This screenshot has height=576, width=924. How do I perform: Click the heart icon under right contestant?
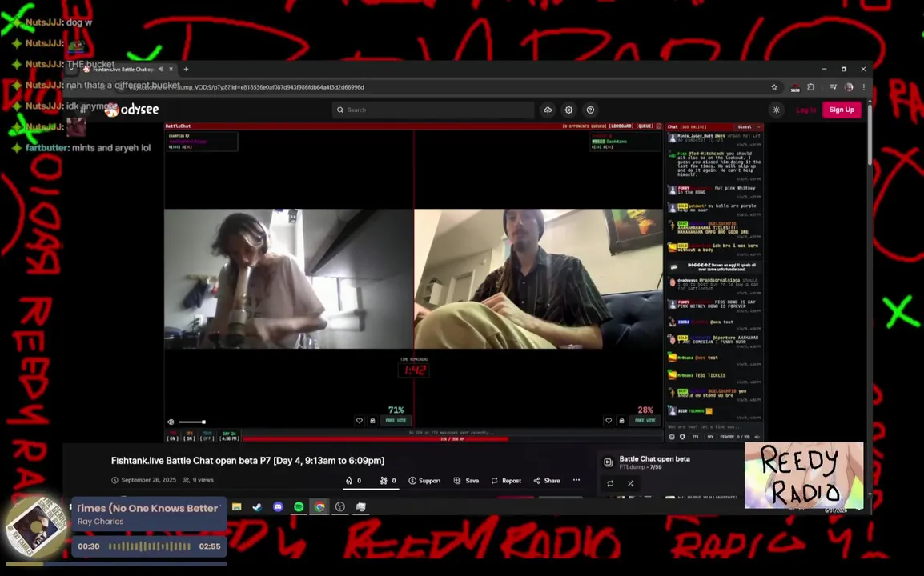(609, 421)
